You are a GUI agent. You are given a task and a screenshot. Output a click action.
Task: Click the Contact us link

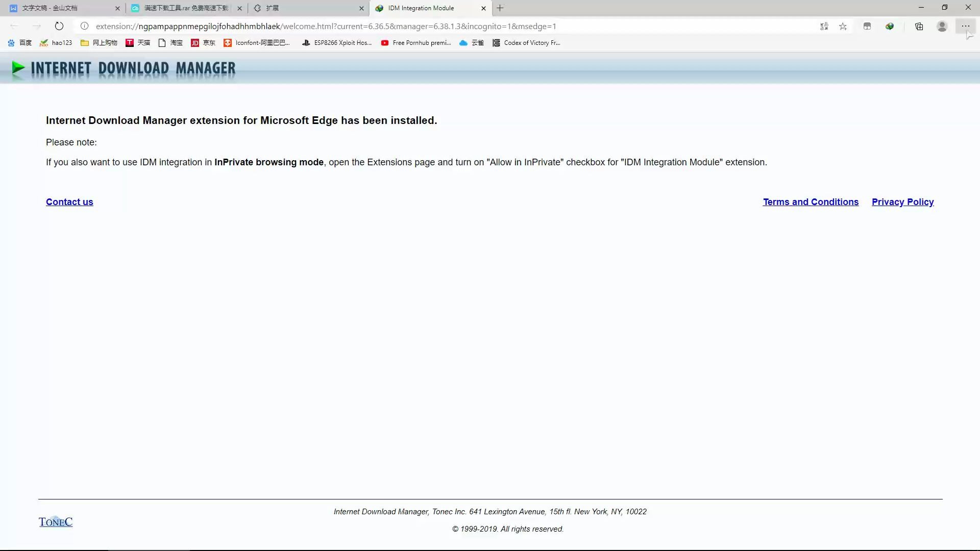click(69, 202)
